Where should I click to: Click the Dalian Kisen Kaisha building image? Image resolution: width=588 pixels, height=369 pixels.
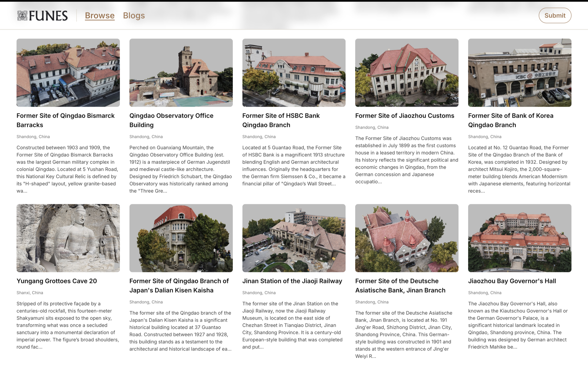(x=181, y=238)
